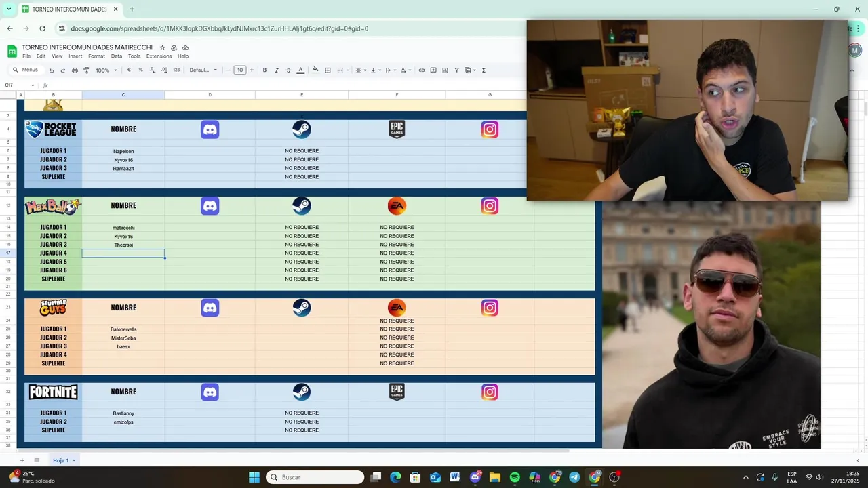Increase decimal places icon
Image resolution: width=868 pixels, height=488 pixels.
[x=165, y=70]
